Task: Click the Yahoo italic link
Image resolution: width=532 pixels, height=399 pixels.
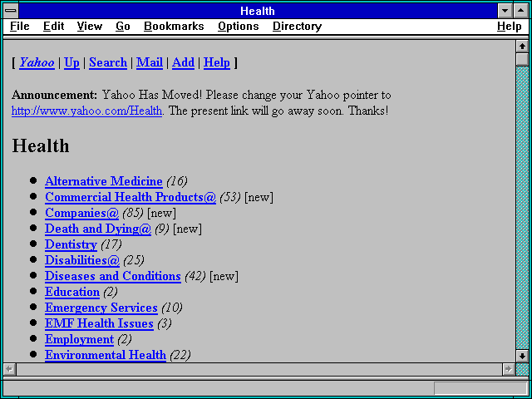Action: pos(37,63)
